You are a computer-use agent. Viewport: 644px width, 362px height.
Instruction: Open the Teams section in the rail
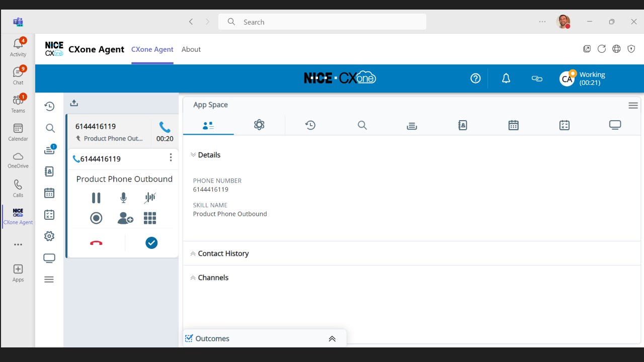(x=18, y=104)
